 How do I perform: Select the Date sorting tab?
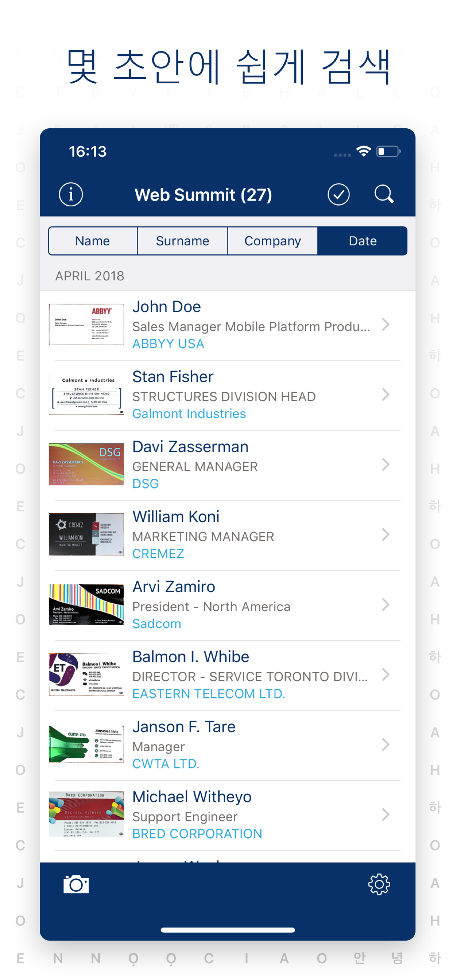363,241
